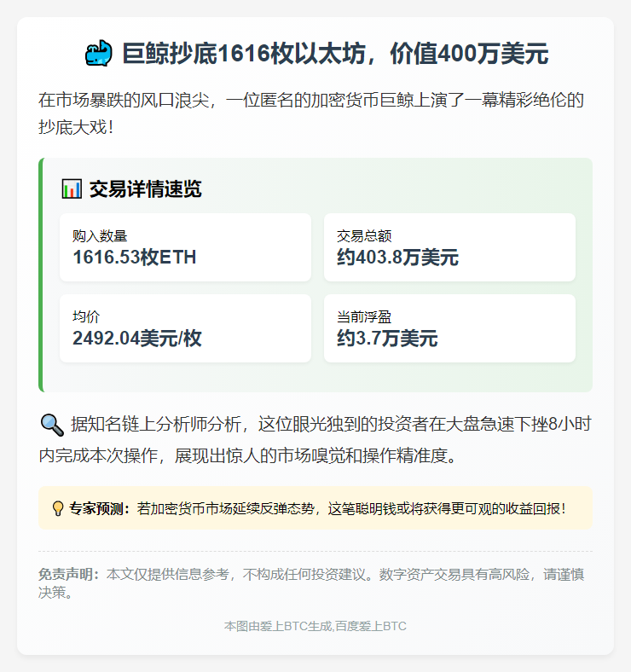Click the magnifying glass icon before 据知名链上分析师

pyautogui.click(x=52, y=424)
